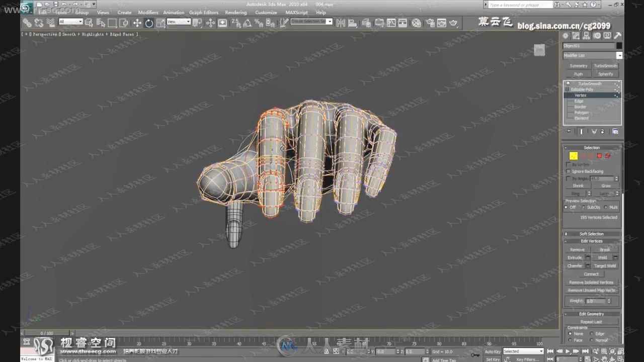Image resolution: width=644 pixels, height=362 pixels.
Task: Open the Animation menu
Action: tap(174, 13)
